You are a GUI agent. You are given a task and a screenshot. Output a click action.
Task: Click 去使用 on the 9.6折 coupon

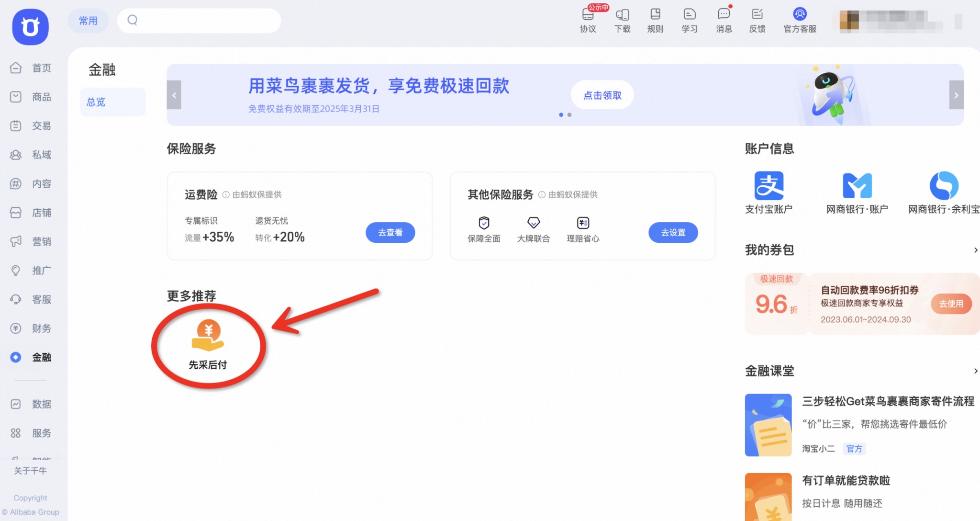coord(951,304)
